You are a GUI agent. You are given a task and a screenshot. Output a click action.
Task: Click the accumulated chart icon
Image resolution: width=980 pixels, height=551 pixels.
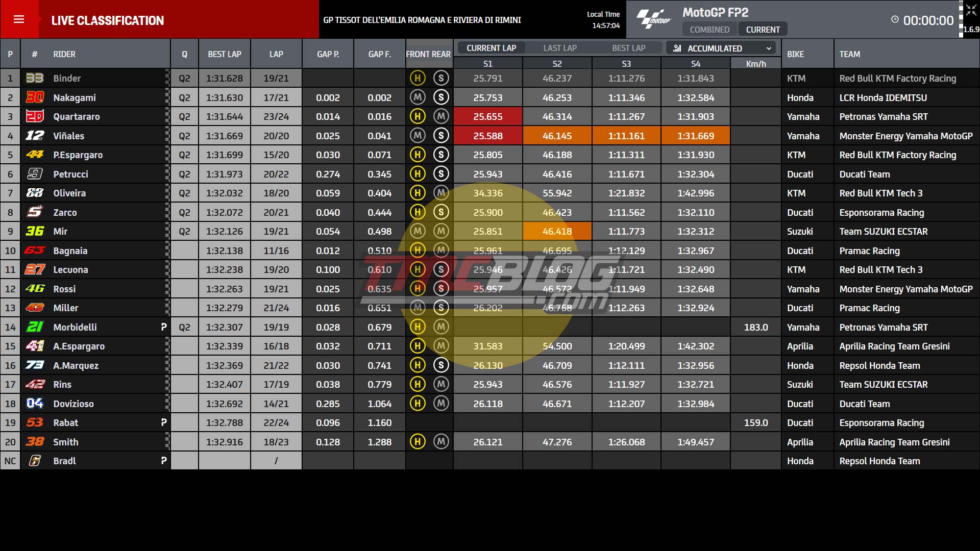pos(677,48)
